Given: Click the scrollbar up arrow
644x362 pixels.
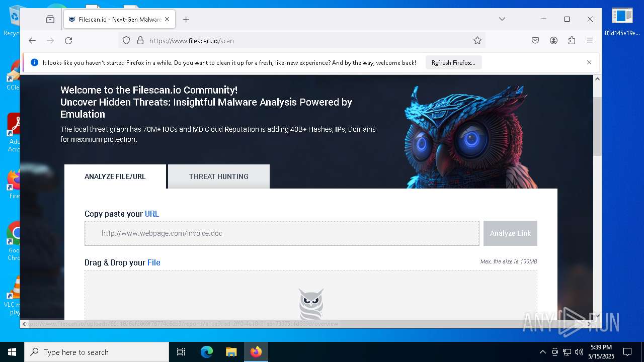Looking at the screenshot, I should 597,79.
